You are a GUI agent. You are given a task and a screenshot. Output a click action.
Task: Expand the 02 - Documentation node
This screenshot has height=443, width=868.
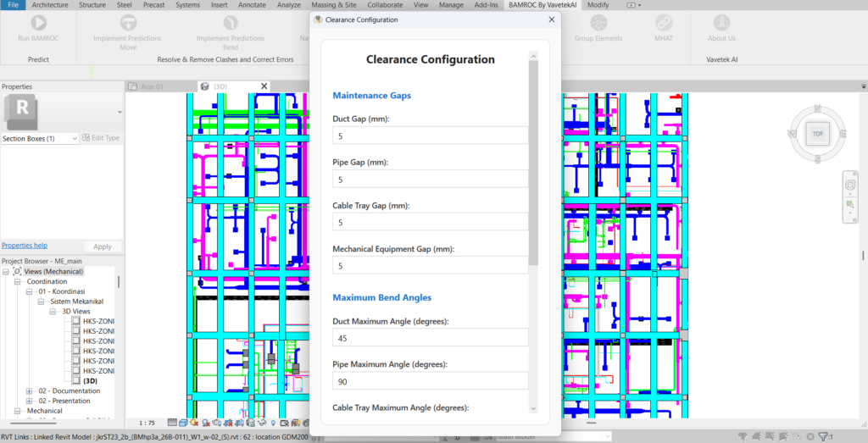click(x=30, y=391)
